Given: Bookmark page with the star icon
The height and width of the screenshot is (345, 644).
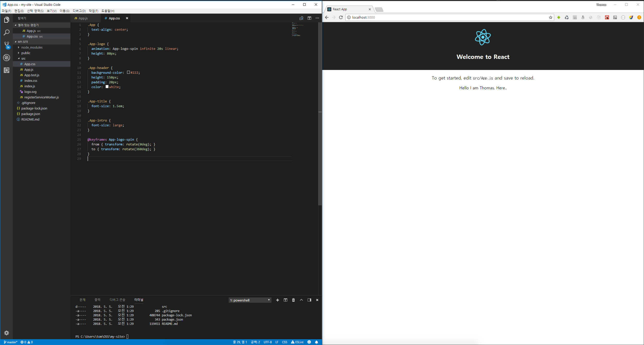Looking at the screenshot, I should pyautogui.click(x=550, y=17).
